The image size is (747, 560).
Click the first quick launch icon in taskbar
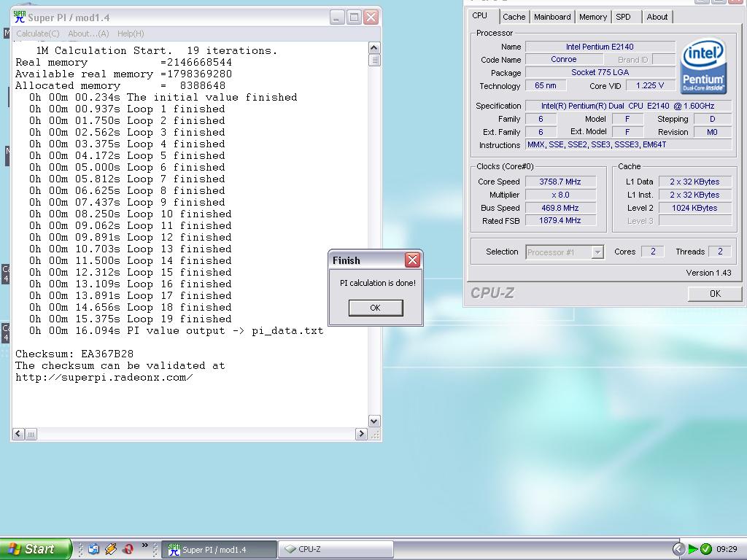[93, 549]
